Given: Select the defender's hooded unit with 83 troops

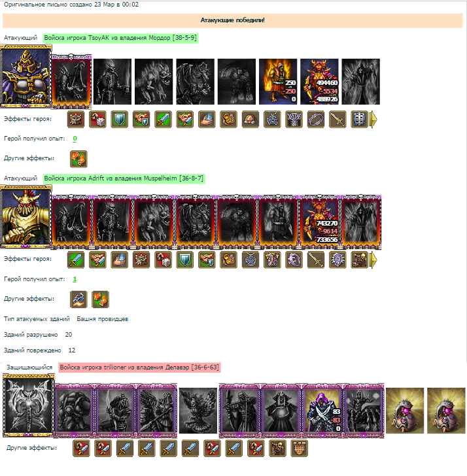Looking at the screenshot, I should click(x=322, y=411).
